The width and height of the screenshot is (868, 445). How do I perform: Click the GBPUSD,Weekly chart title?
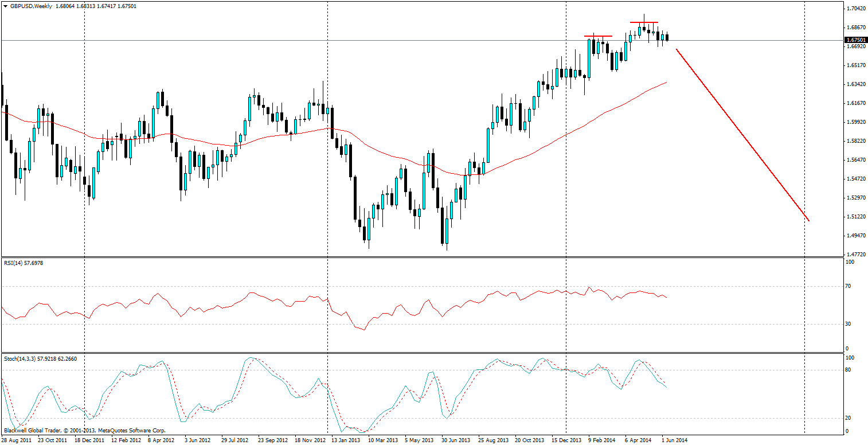(30, 6)
